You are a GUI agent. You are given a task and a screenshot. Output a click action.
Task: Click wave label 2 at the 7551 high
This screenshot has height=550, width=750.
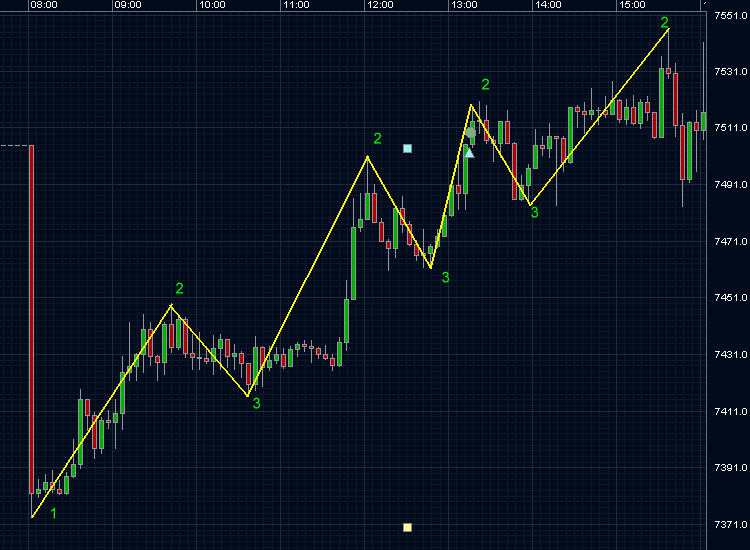(x=664, y=22)
